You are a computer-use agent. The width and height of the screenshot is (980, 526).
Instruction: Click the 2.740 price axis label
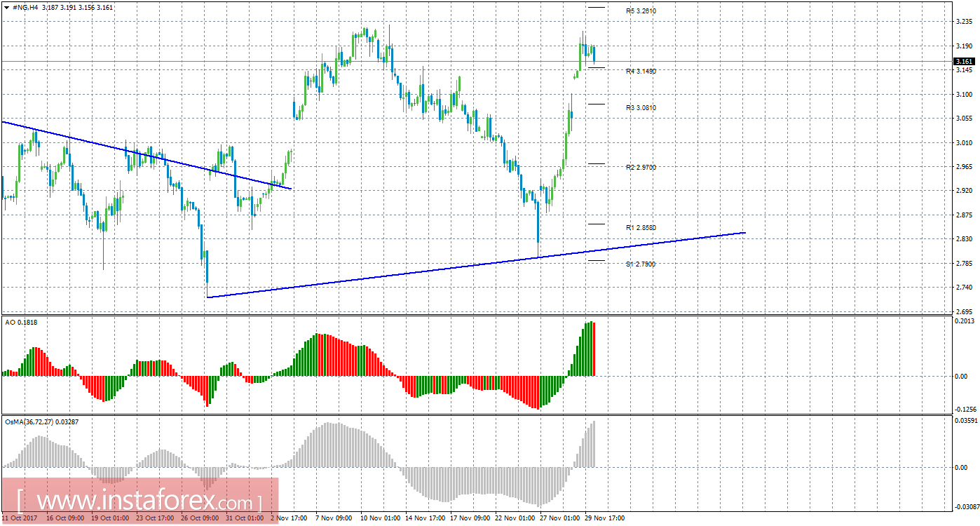[x=965, y=288]
